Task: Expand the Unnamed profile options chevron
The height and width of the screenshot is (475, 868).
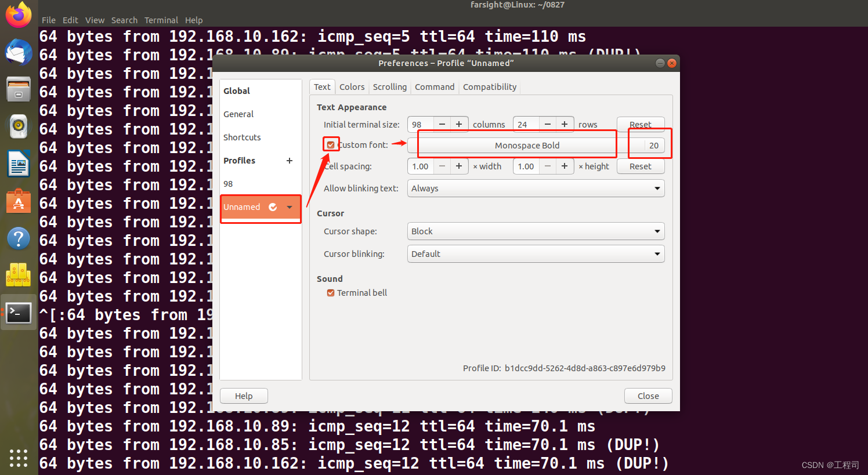Action: click(290, 206)
